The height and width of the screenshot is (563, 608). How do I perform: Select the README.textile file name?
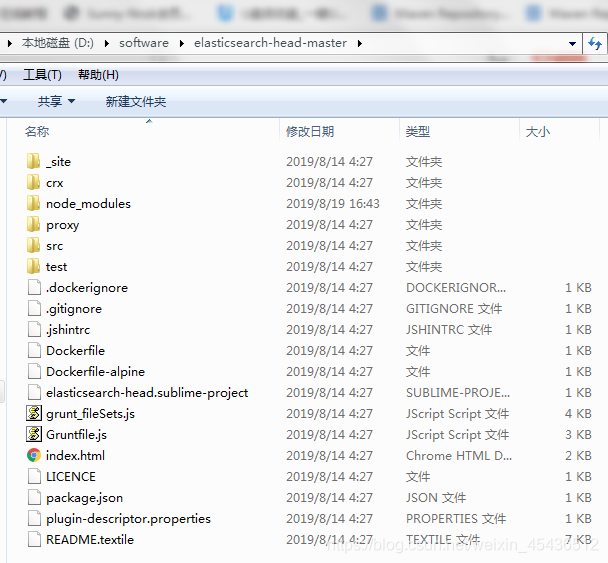coord(90,539)
